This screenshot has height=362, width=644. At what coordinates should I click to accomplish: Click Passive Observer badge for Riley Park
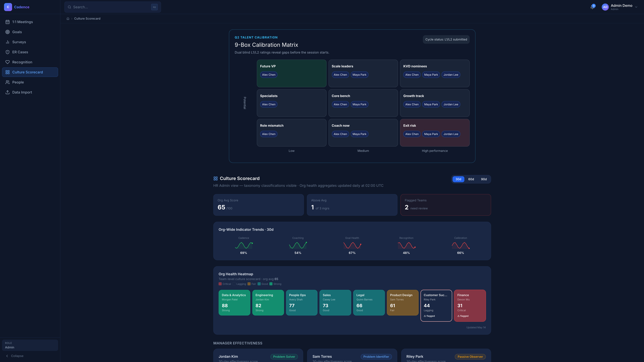pos(470,357)
